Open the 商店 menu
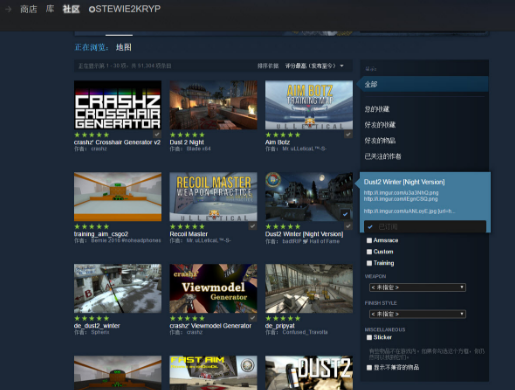This screenshot has height=390, width=515. [x=29, y=9]
